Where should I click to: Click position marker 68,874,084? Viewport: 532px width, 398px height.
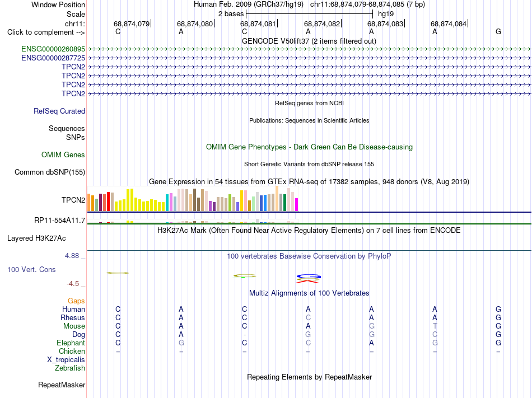point(449,24)
